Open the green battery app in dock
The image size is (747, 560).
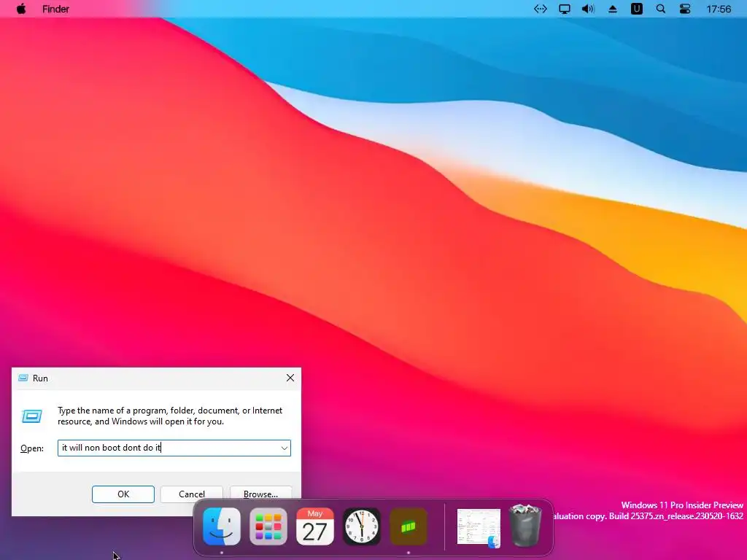(x=409, y=526)
